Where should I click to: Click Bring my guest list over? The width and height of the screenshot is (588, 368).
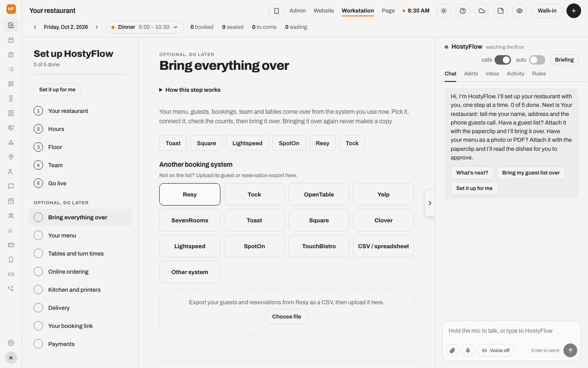(531, 173)
